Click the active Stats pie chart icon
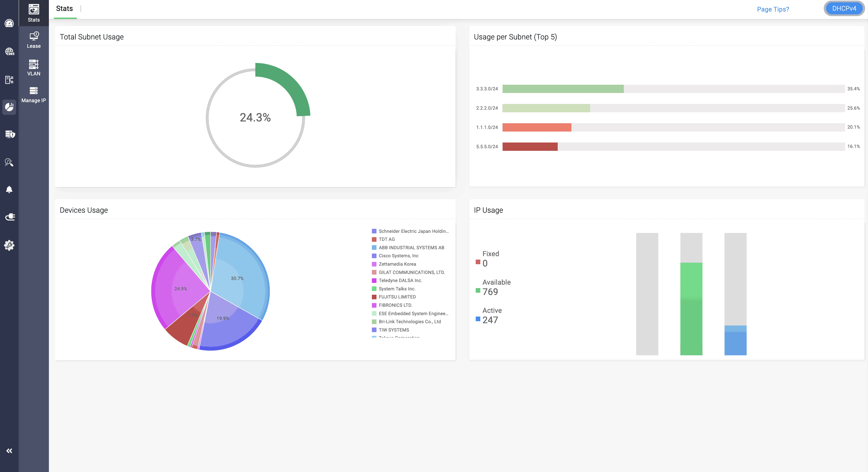 (x=9, y=107)
